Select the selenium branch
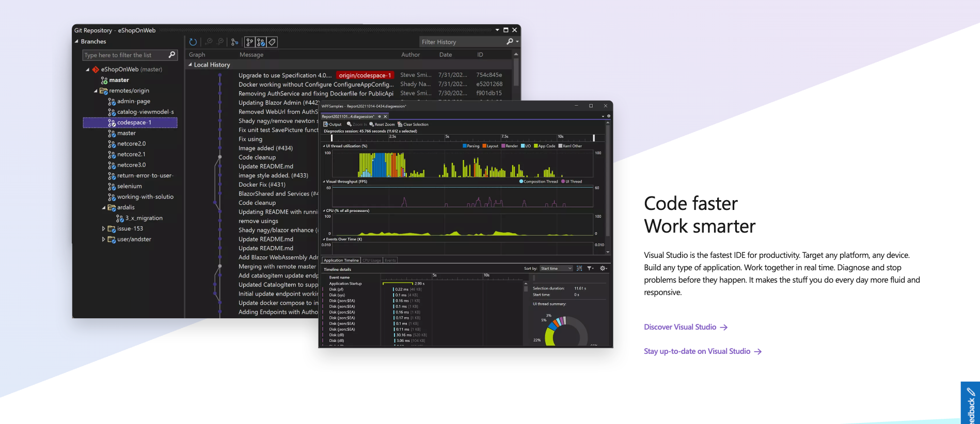This screenshot has width=980, height=424. coord(129,186)
